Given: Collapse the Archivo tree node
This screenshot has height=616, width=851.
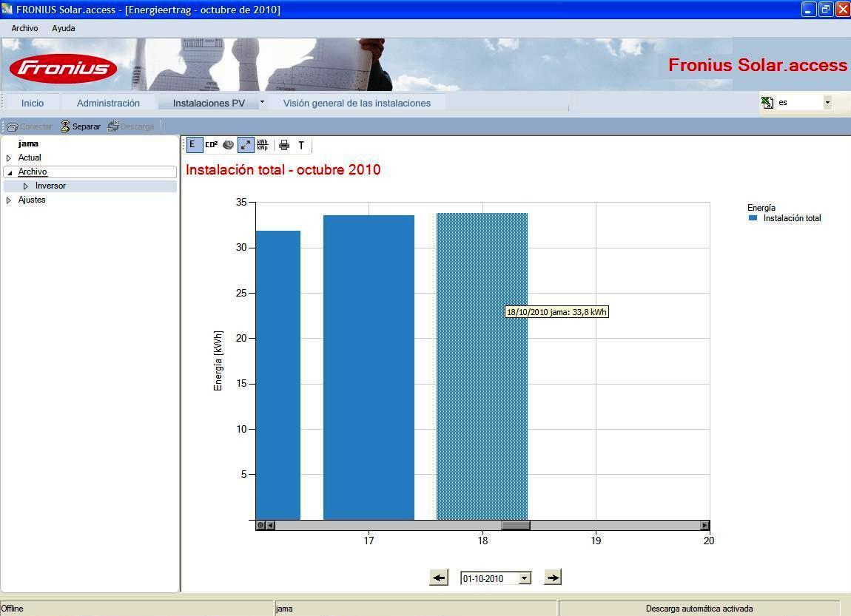Looking at the screenshot, I should [9, 172].
